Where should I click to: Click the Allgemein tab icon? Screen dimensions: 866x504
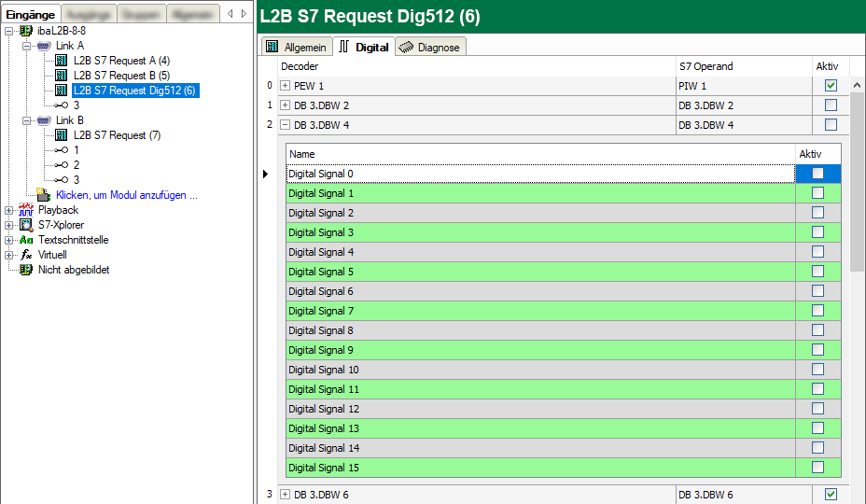(x=272, y=47)
